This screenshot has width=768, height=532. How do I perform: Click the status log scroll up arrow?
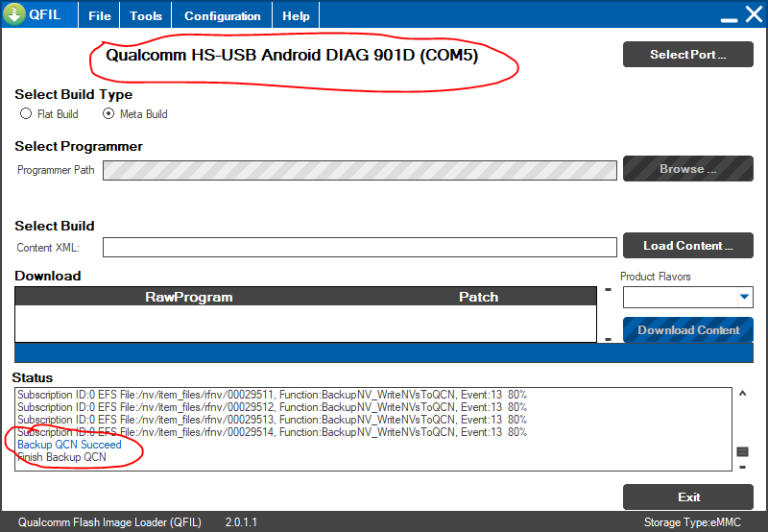pos(742,394)
